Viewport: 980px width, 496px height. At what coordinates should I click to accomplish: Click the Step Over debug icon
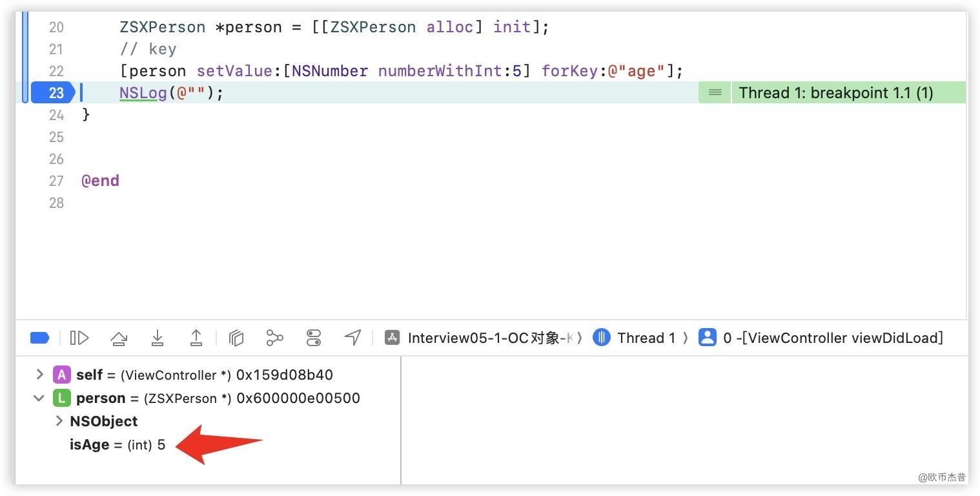tap(118, 338)
